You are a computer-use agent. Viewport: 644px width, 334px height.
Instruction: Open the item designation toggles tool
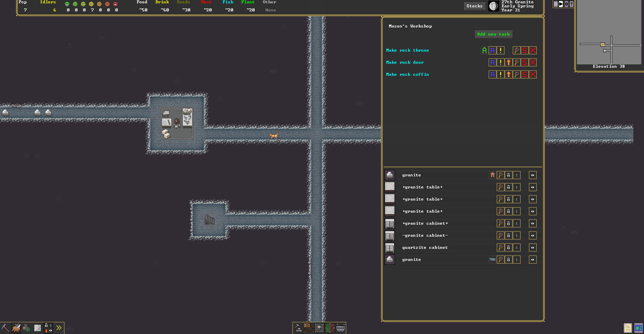point(48,328)
